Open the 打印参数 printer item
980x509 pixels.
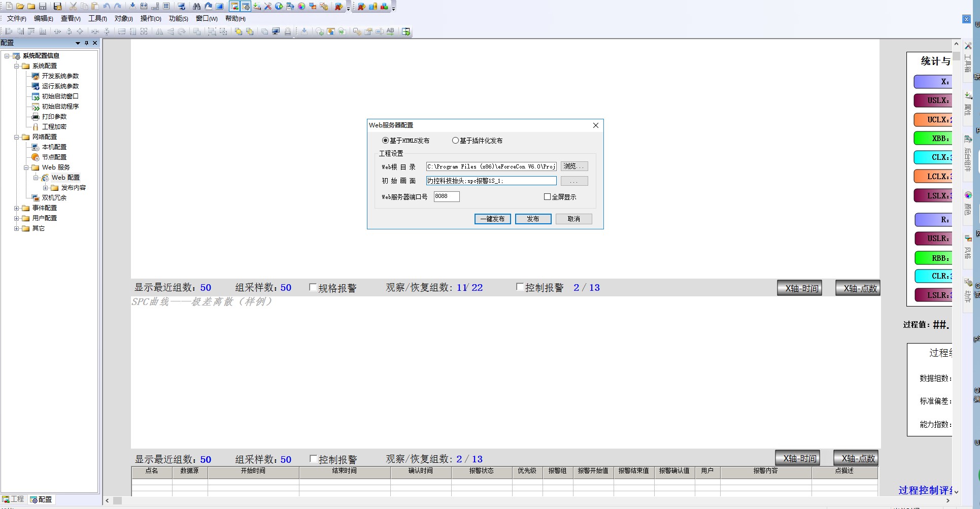click(x=54, y=117)
